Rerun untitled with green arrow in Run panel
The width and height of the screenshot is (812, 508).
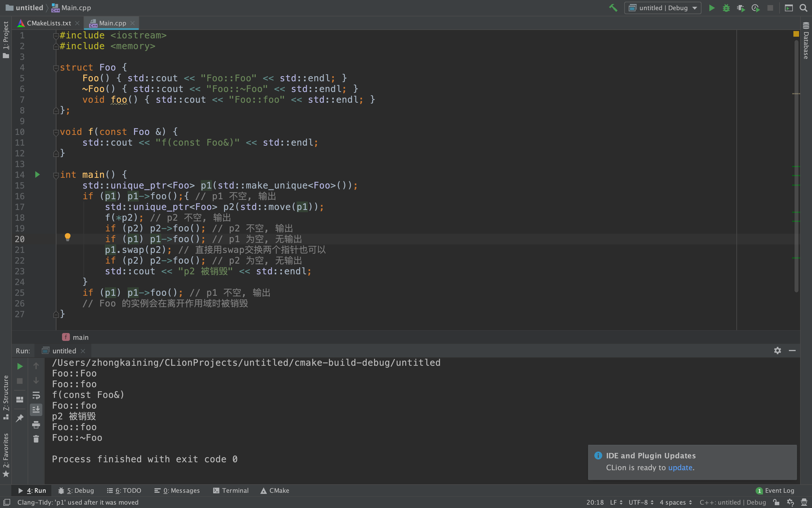click(x=20, y=366)
